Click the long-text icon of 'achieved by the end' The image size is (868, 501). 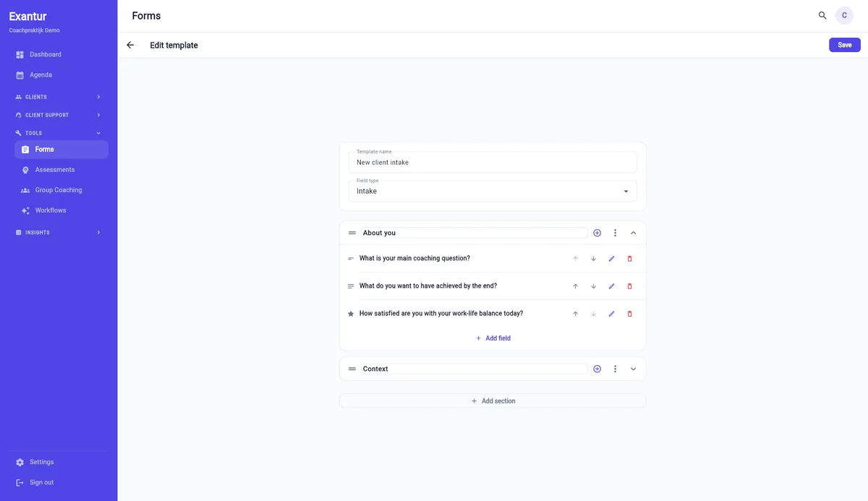click(351, 286)
